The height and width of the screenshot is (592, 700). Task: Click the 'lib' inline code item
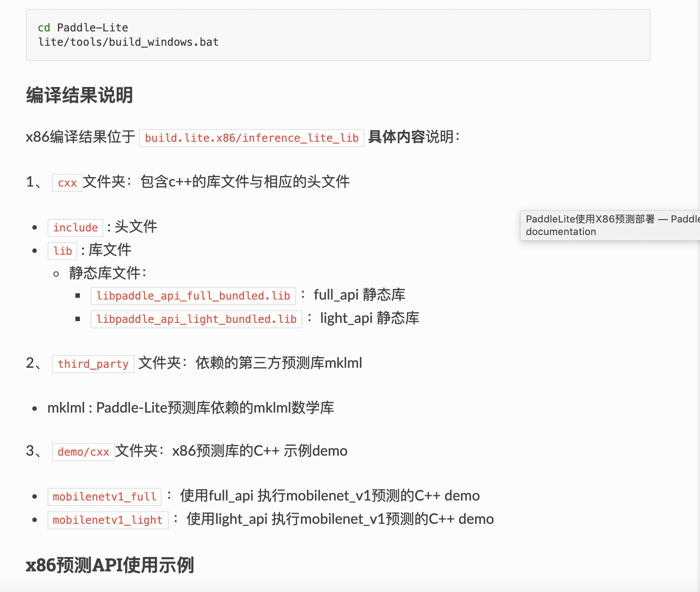[62, 251]
